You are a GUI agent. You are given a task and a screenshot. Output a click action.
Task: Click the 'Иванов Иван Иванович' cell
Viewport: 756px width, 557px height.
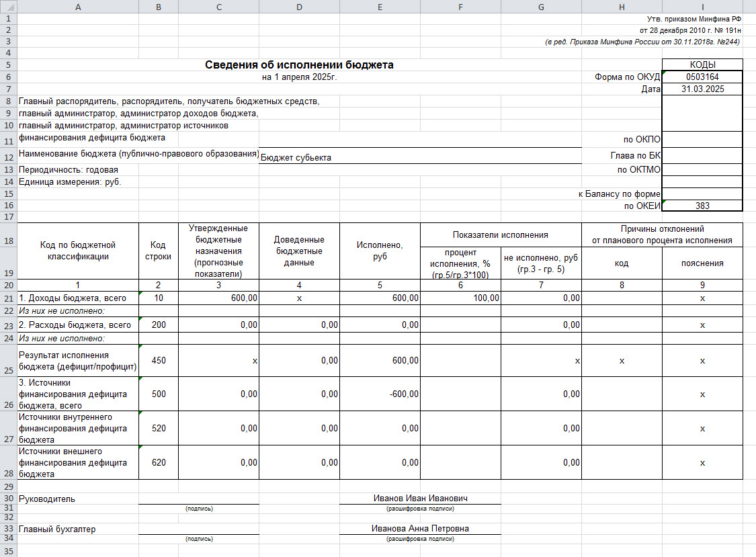click(421, 498)
